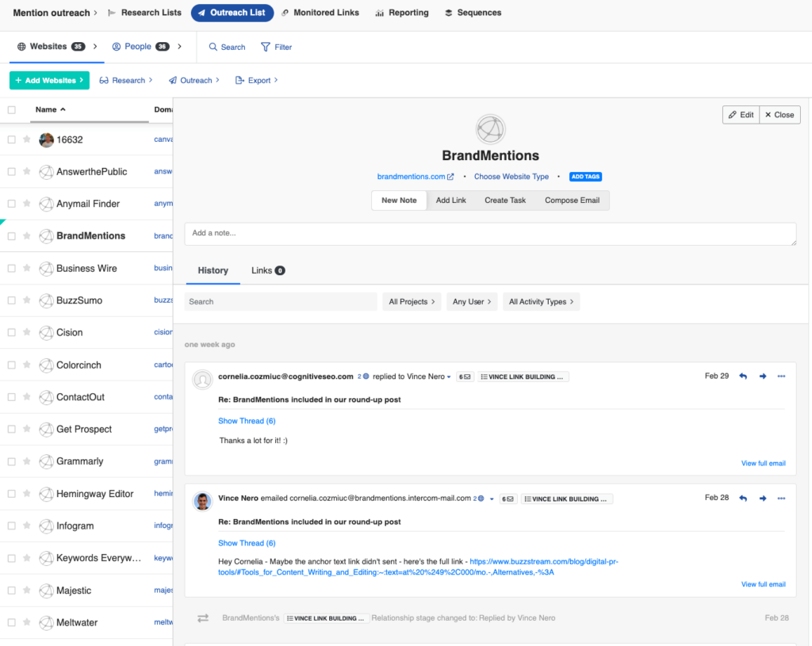Screen dimensions: 812x646
Task: Click View full email on the Feb 28 message
Action: click(x=762, y=584)
